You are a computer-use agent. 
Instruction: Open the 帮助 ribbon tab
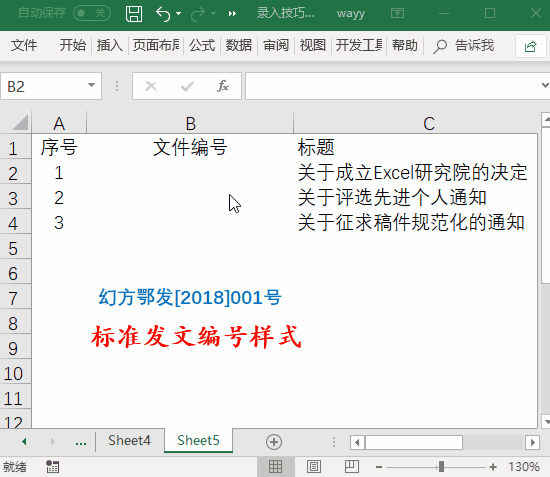coord(405,45)
